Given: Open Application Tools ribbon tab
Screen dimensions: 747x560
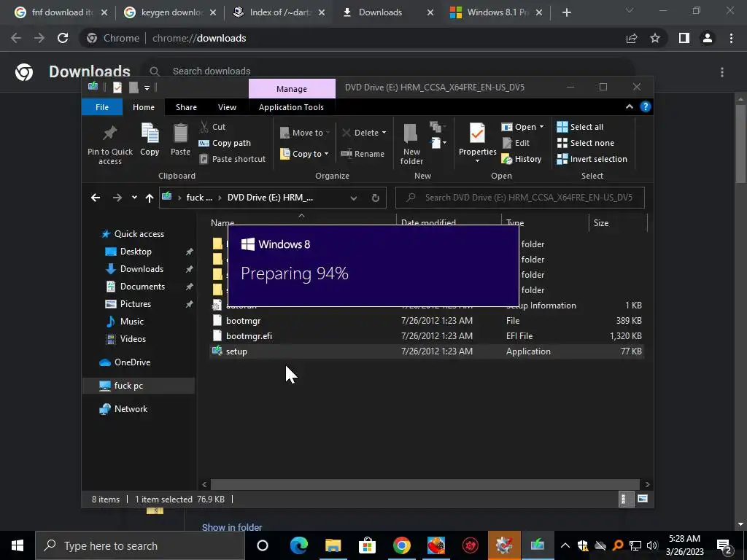Looking at the screenshot, I should [291, 107].
